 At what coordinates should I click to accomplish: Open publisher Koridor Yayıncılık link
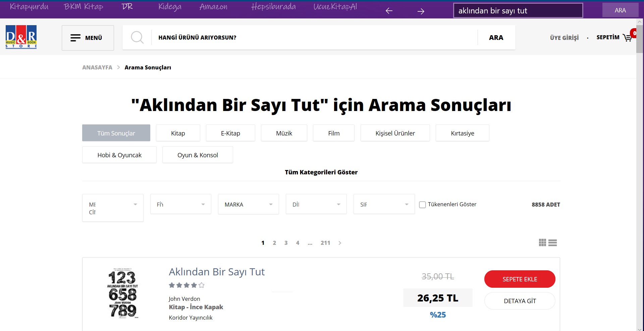(x=191, y=318)
